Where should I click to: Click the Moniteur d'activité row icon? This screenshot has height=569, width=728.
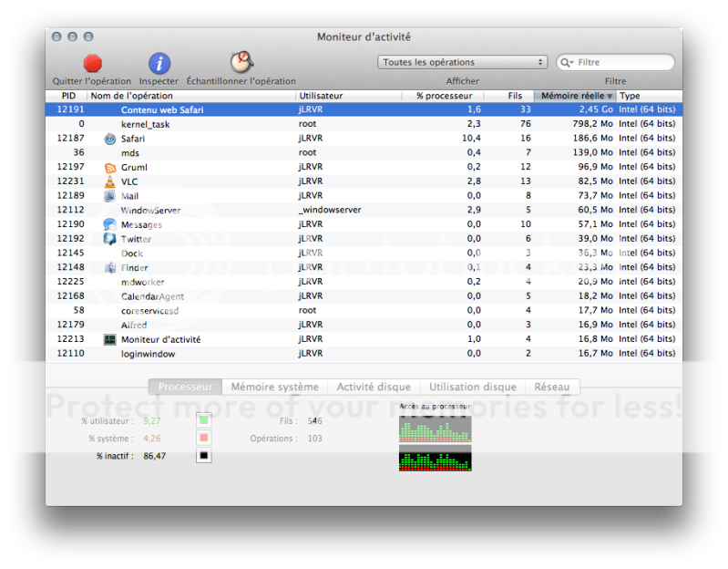click(110, 339)
